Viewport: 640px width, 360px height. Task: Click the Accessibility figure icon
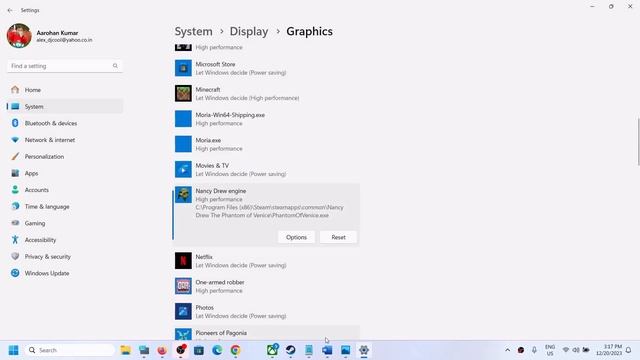[x=15, y=240]
